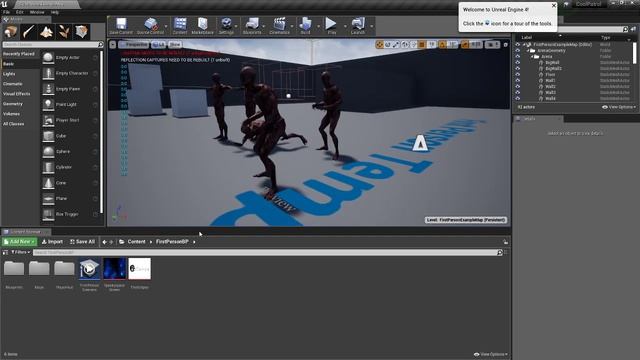Open the Settings dropdown arrow

click(x=237, y=27)
